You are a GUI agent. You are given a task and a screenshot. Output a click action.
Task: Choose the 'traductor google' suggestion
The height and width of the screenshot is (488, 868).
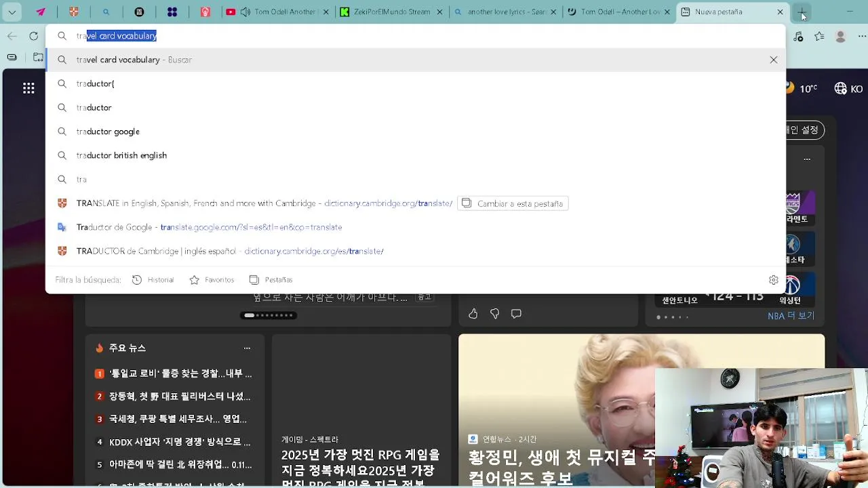pos(415,131)
